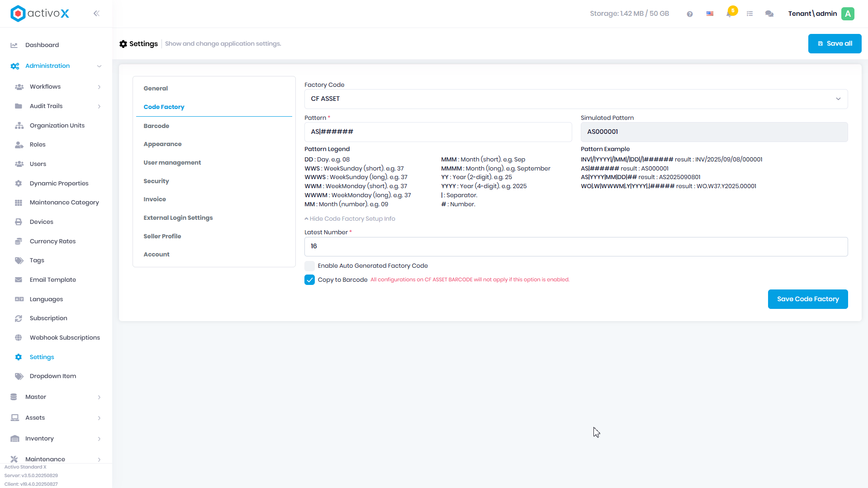The height and width of the screenshot is (488, 868).
Task: Click the Assets laptop icon
Action: (x=15, y=418)
